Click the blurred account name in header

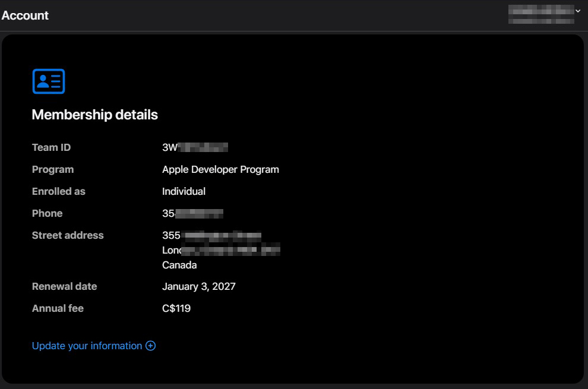[x=540, y=15]
